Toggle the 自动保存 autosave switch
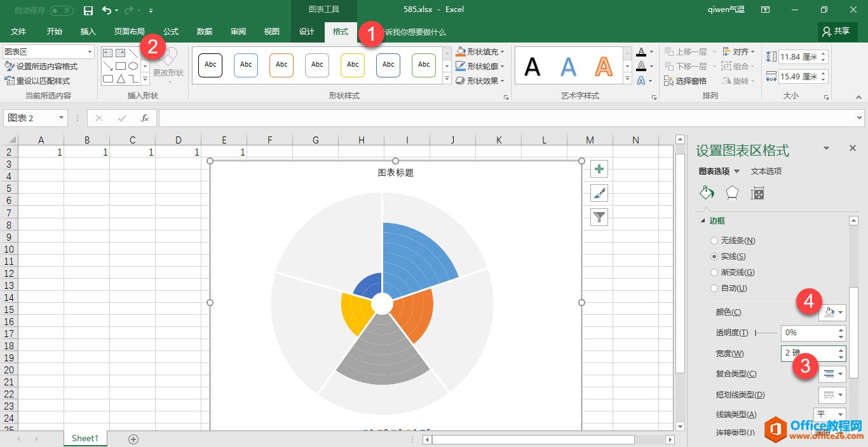868x447 pixels. (61, 10)
